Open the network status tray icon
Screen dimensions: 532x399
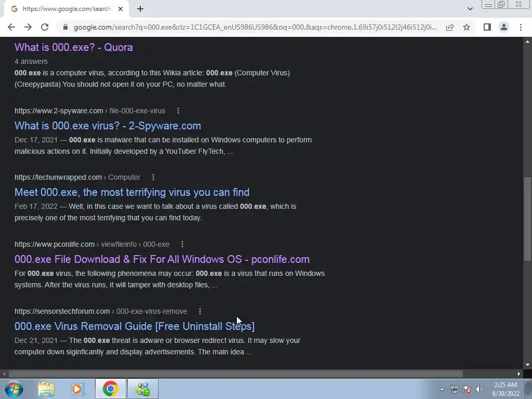click(x=454, y=389)
